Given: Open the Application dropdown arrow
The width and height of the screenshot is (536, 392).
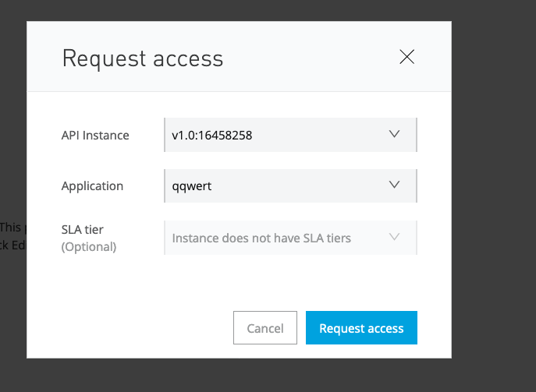Looking at the screenshot, I should (394, 185).
